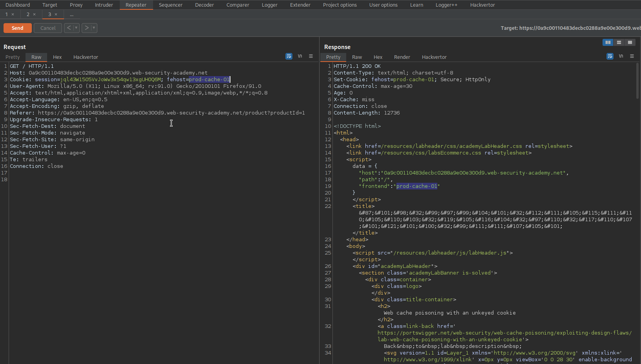The height and width of the screenshot is (364, 641).
Task: Click the Cache-Control: max-age=0 request line
Action: 47,153
